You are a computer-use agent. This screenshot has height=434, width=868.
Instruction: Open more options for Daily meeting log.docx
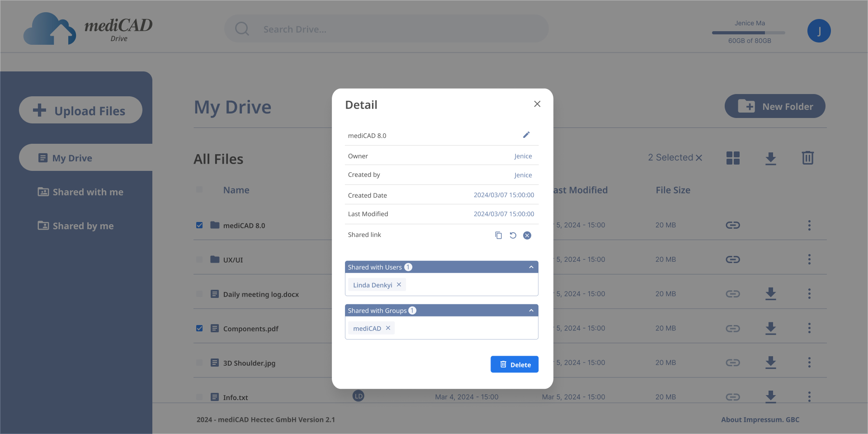coord(809,294)
